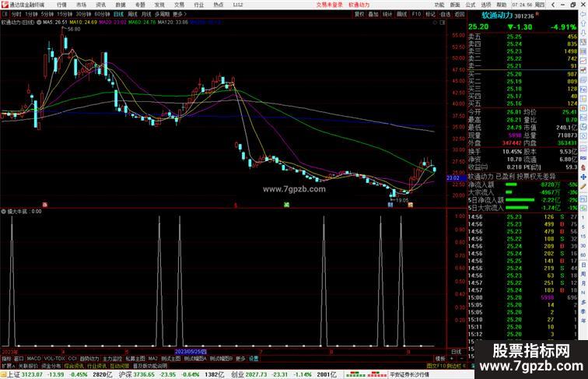Open the 综合资讯 tab

click(74, 366)
